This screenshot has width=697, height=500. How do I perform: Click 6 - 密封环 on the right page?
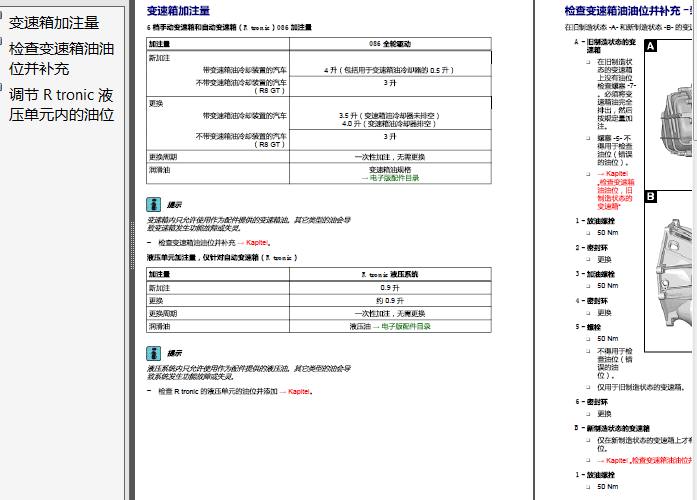[592, 402]
